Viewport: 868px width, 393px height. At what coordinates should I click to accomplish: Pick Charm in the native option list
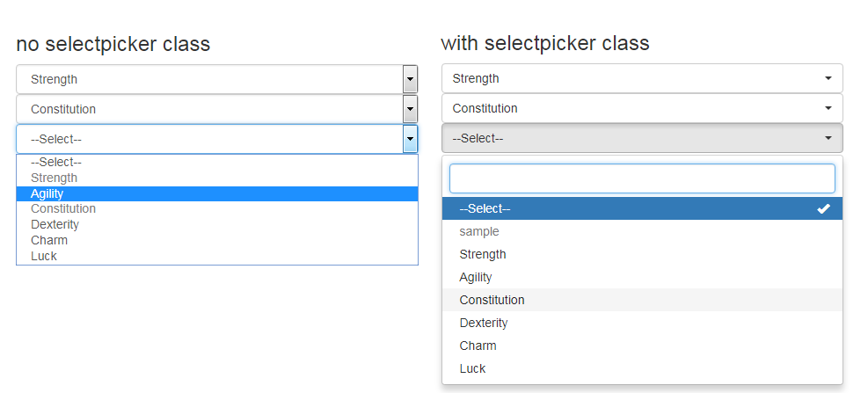pos(217,240)
